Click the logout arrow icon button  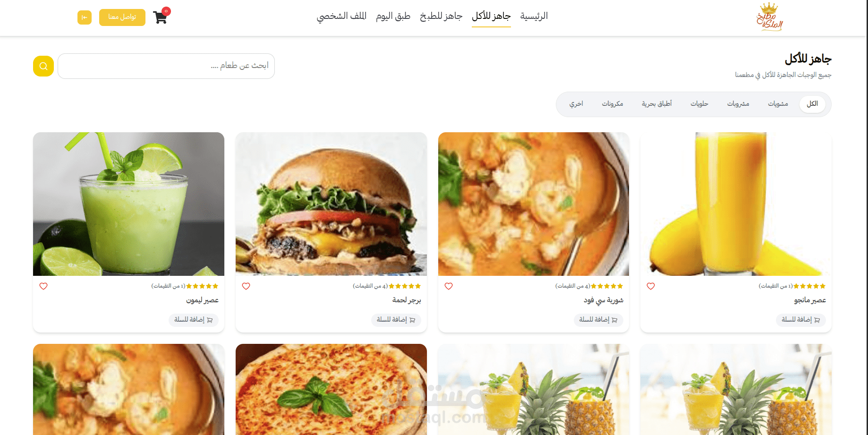coord(85,17)
